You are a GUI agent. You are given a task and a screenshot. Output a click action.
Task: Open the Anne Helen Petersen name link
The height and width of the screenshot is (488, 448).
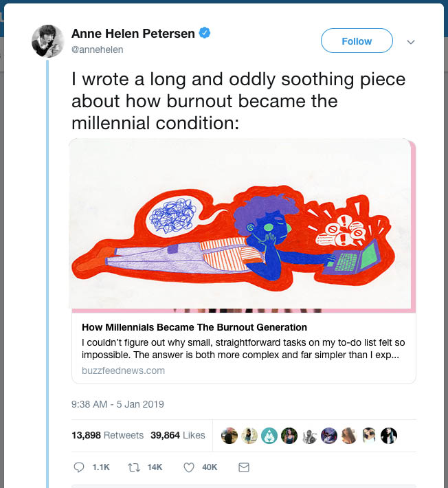point(133,33)
